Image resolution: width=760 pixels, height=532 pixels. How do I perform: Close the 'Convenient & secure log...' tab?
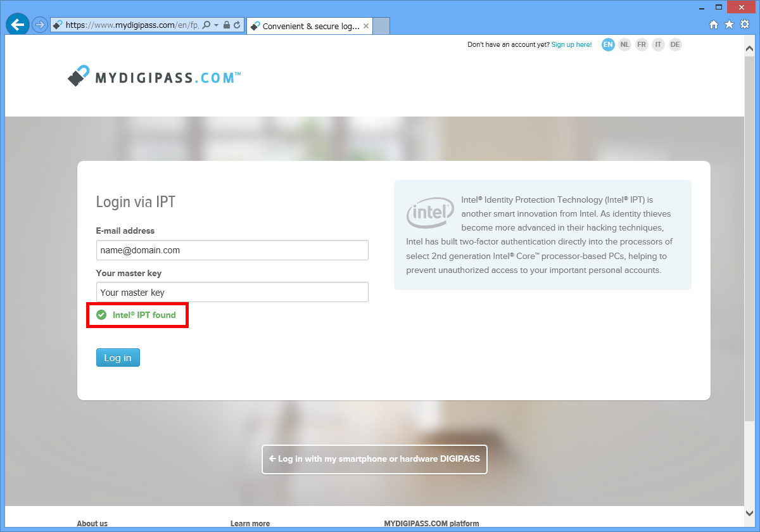(x=366, y=26)
